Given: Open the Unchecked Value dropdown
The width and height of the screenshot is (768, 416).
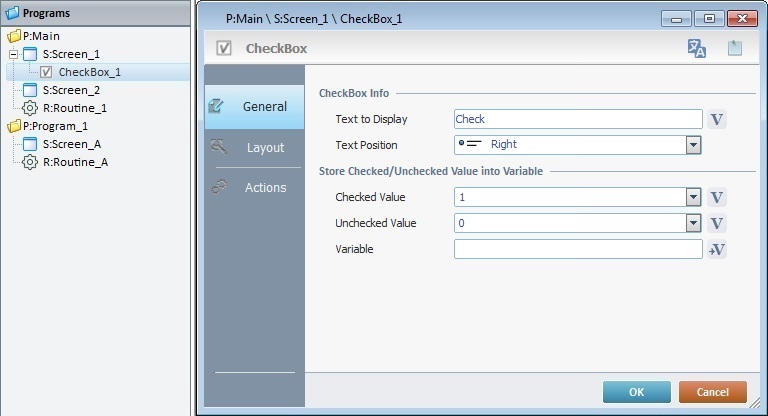Looking at the screenshot, I should [x=692, y=223].
